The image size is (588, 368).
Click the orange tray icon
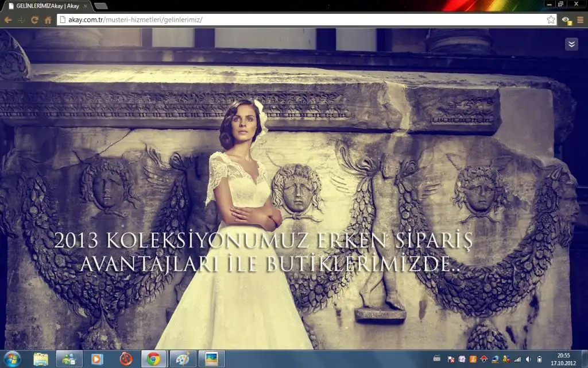473,359
